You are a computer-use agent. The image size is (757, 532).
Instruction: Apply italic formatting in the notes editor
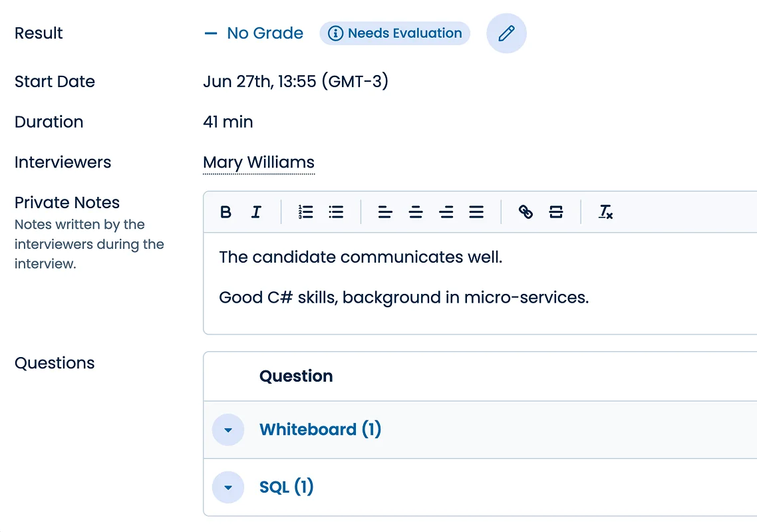pyautogui.click(x=256, y=211)
